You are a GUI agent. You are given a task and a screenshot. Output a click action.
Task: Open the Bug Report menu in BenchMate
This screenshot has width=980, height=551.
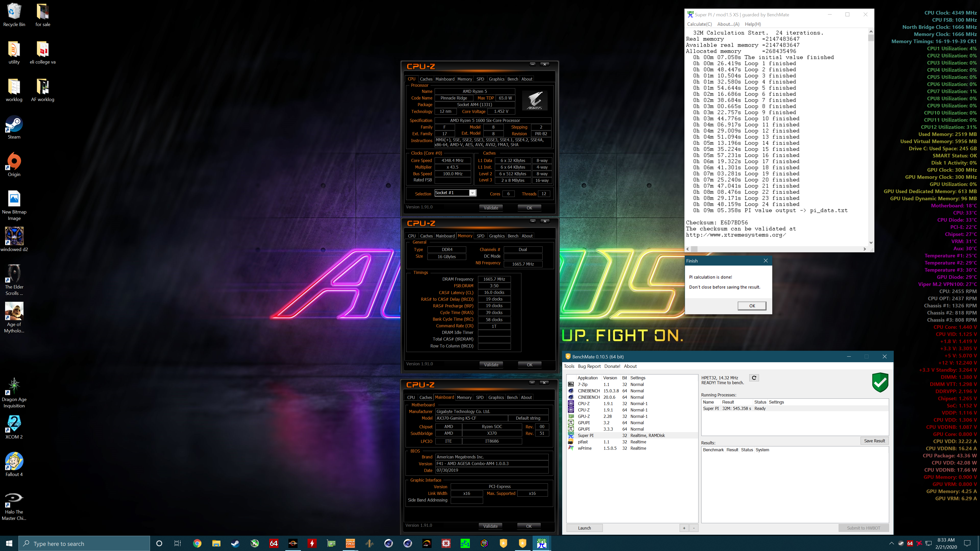(589, 366)
